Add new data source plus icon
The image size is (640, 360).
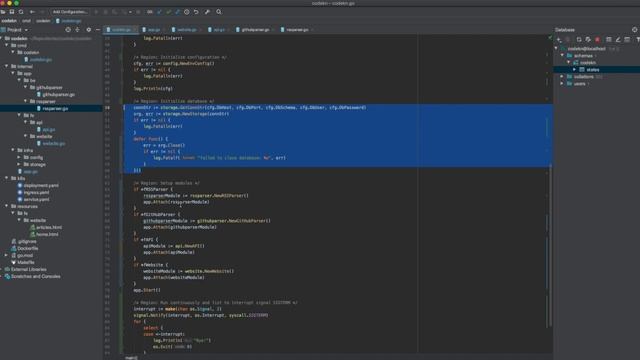coord(559,40)
